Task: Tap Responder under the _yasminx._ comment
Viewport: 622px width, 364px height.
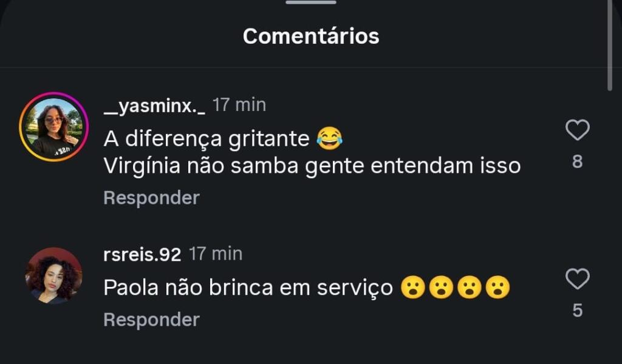Action: click(x=151, y=198)
